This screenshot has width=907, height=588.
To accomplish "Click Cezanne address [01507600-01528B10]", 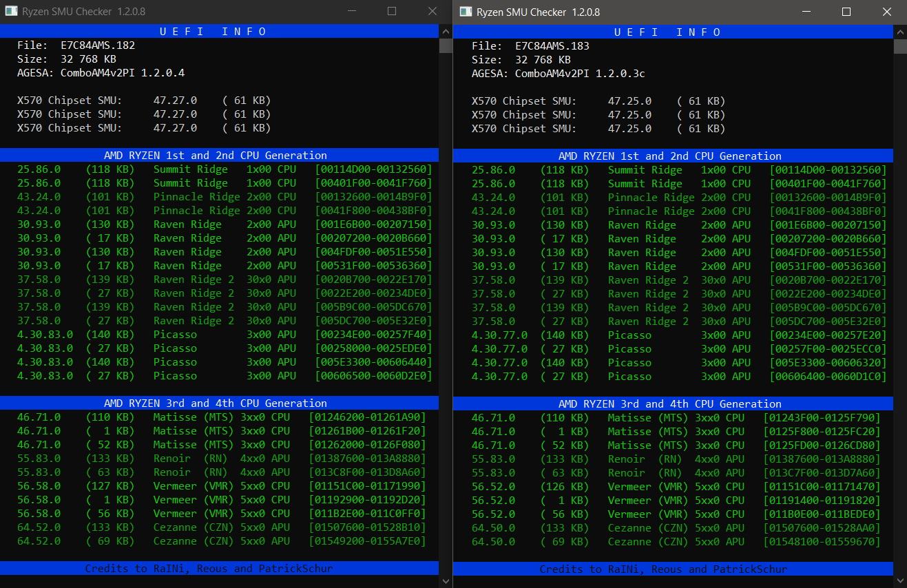I will 368,527.
